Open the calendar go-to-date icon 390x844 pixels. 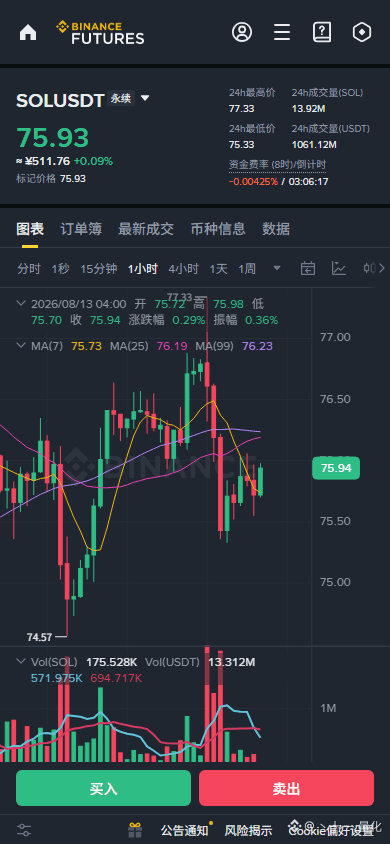point(308,268)
